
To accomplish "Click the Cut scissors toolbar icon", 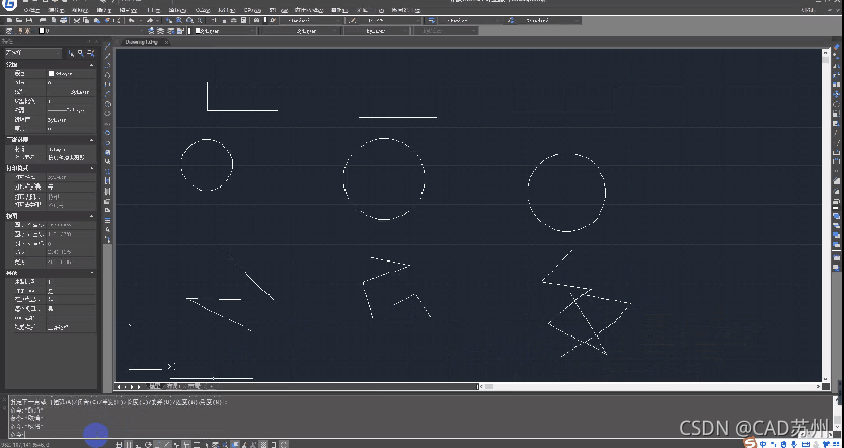I will (77, 20).
